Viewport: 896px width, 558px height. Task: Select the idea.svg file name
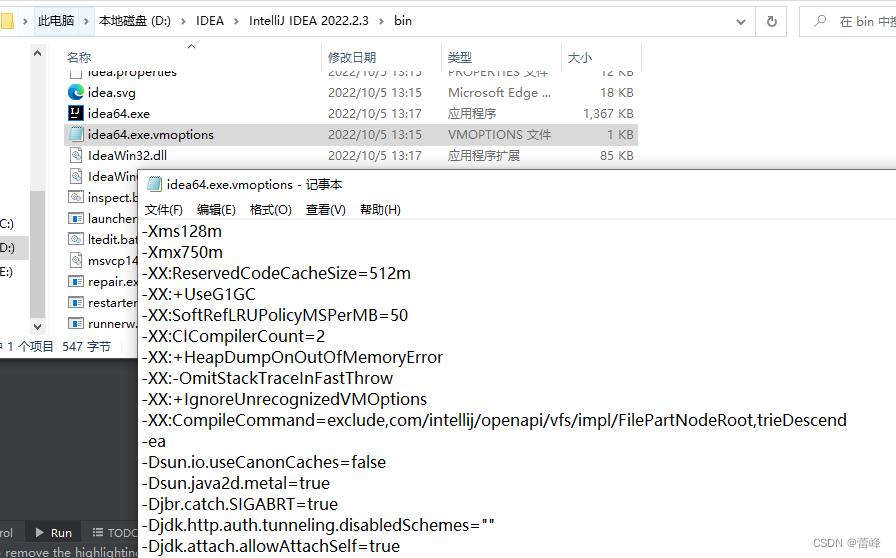[x=111, y=93]
